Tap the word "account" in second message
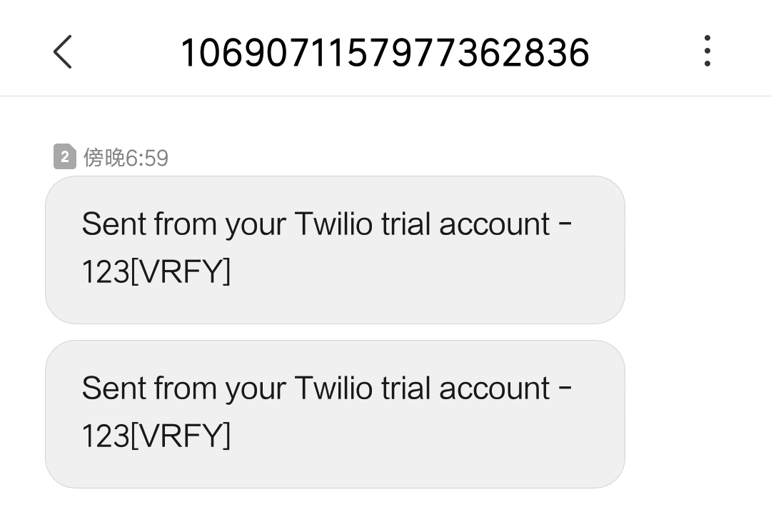 click(494, 389)
